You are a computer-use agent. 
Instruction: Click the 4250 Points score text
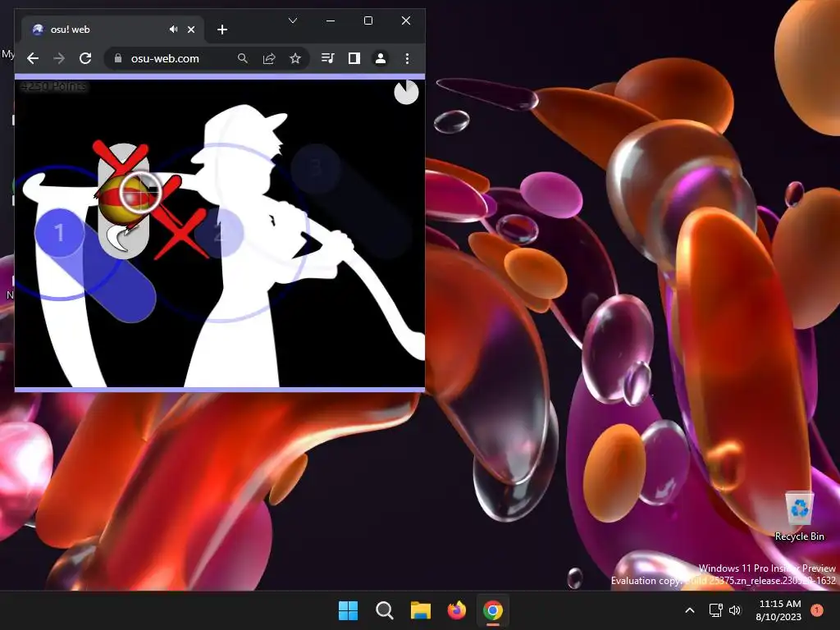(53, 86)
